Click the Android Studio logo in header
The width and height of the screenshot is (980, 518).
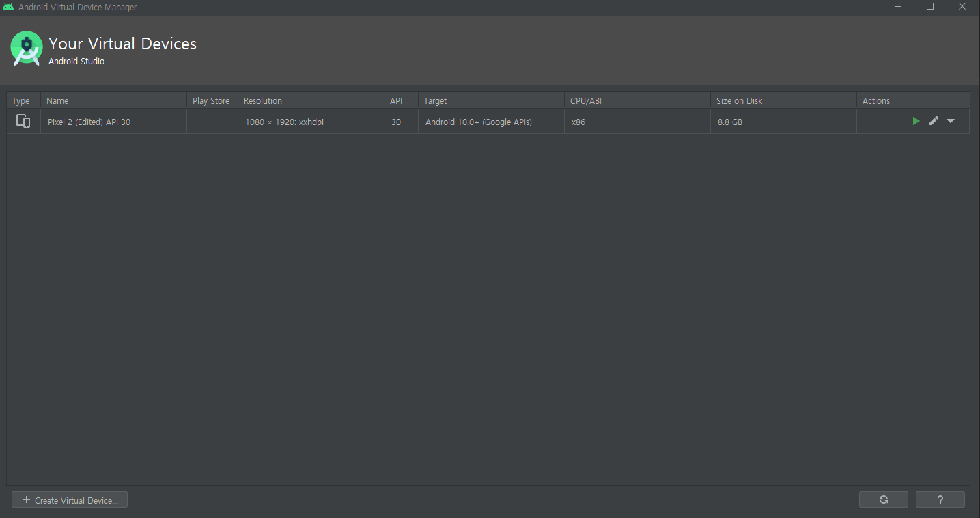pos(27,49)
